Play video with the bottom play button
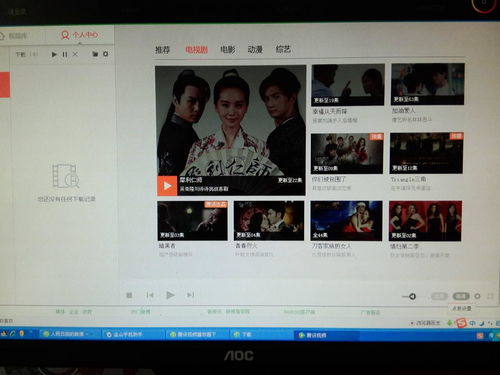This screenshot has width=500, height=375. click(170, 295)
